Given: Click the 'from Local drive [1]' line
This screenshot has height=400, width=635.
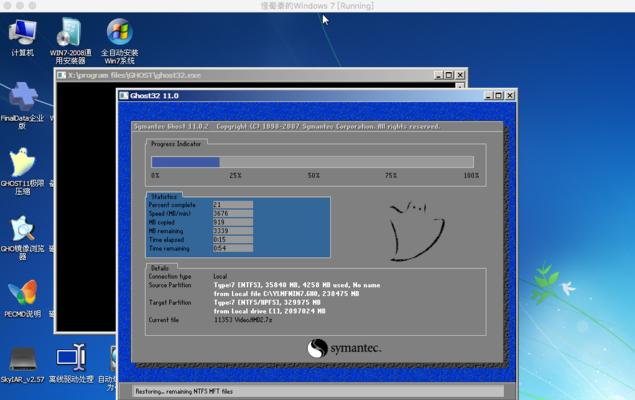Looking at the screenshot, I should pyautogui.click(x=270, y=311).
